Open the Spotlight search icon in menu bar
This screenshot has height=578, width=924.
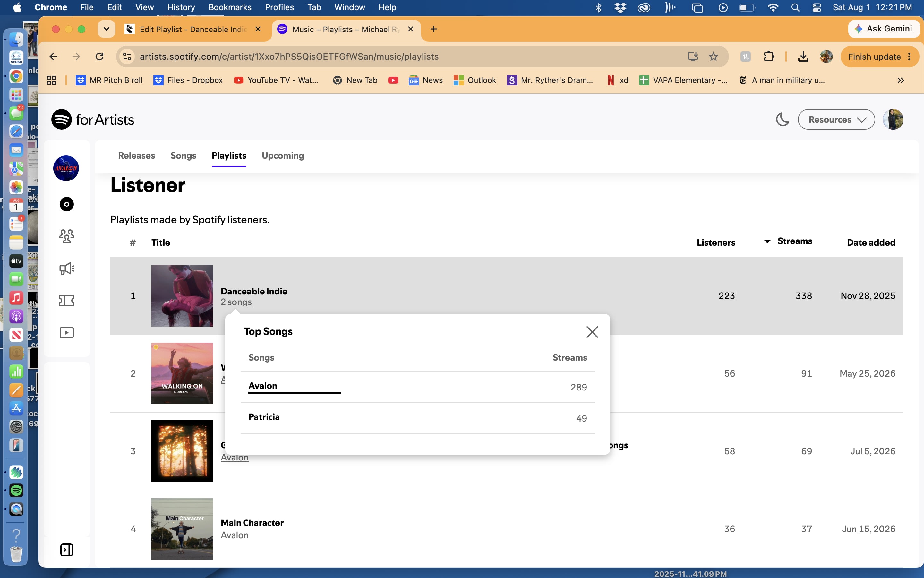(795, 8)
